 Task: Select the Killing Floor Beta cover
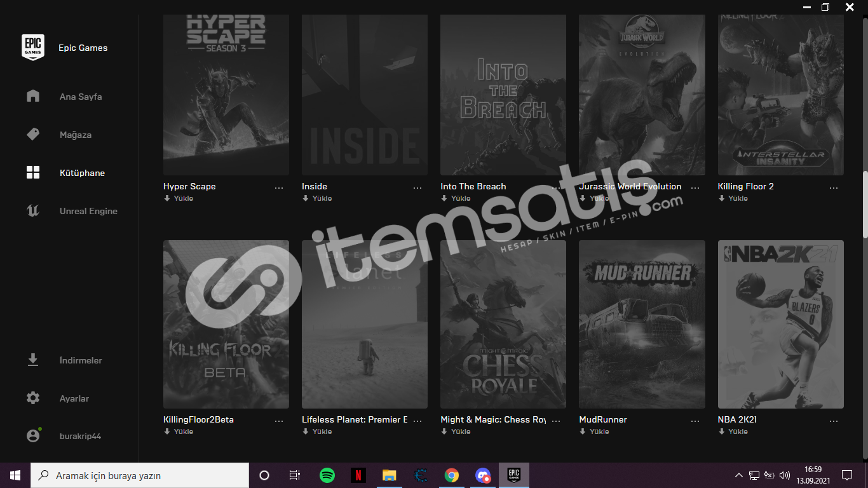click(x=226, y=324)
